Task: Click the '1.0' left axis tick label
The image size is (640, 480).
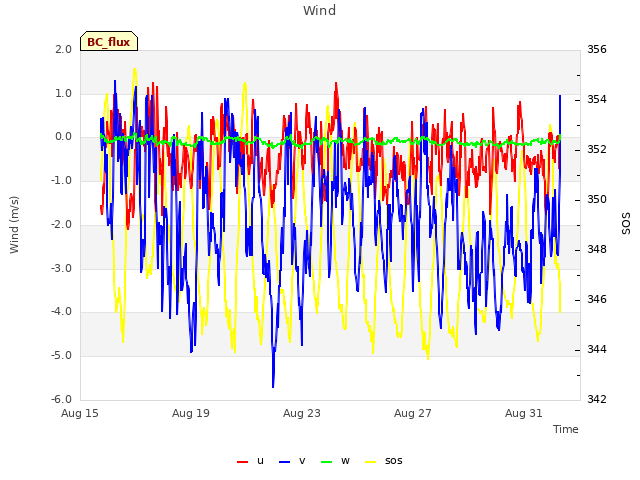Action: [x=63, y=93]
